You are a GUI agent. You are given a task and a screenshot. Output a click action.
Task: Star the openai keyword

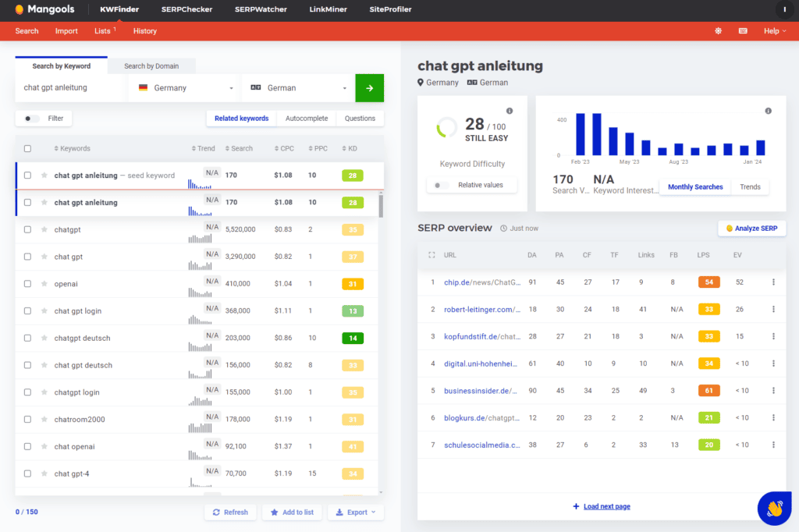click(44, 284)
